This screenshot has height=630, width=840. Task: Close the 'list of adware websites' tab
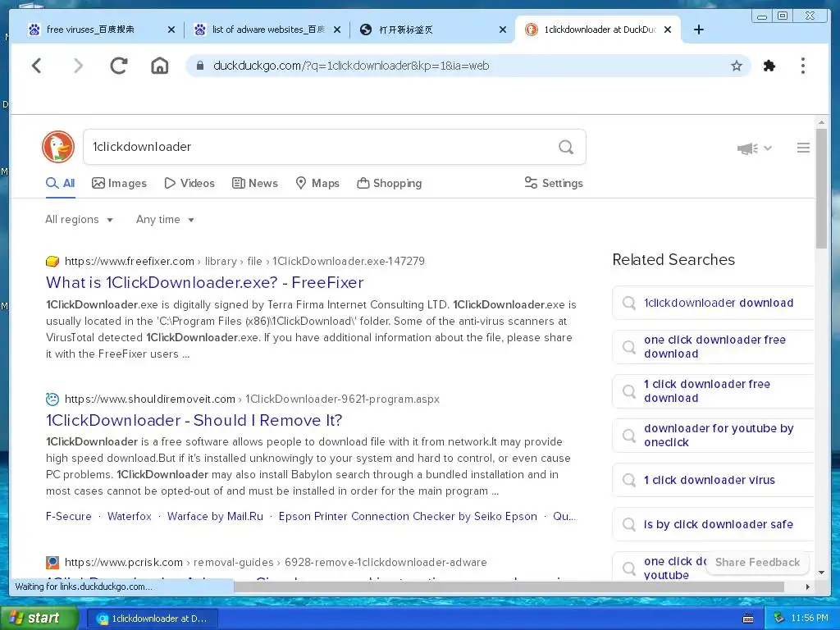point(337,30)
